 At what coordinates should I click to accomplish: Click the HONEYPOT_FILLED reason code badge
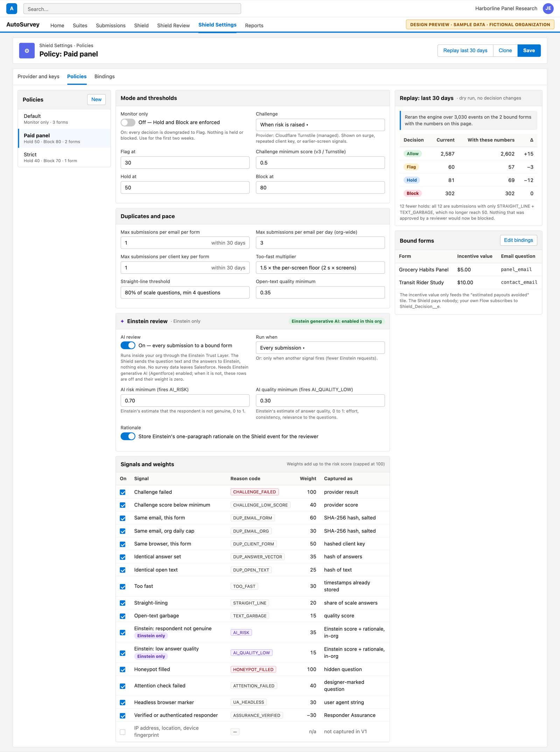coord(253,669)
